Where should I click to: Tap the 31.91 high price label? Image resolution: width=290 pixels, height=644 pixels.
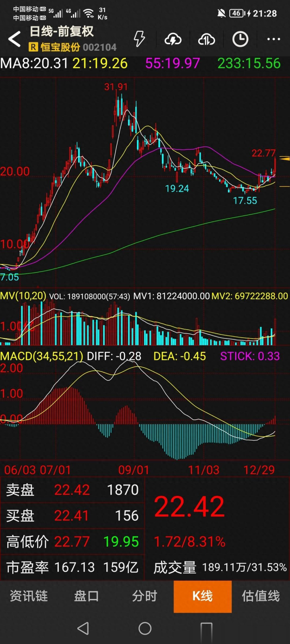tap(116, 87)
